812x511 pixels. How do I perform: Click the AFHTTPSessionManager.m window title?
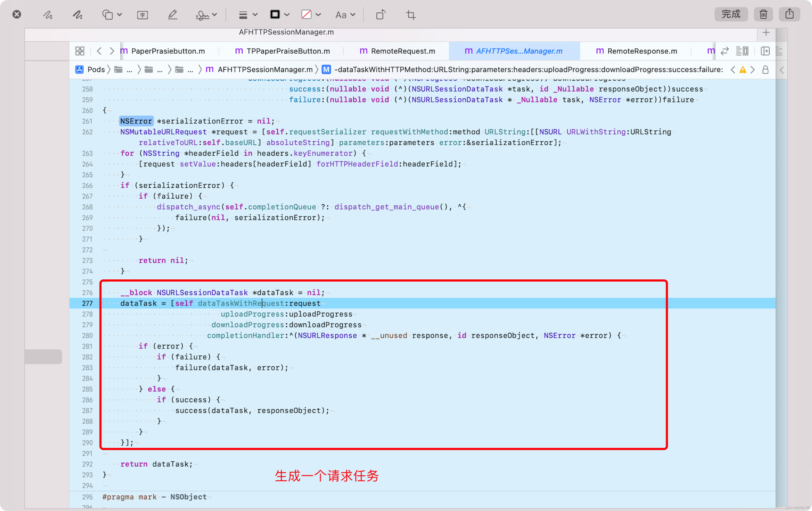point(286,32)
